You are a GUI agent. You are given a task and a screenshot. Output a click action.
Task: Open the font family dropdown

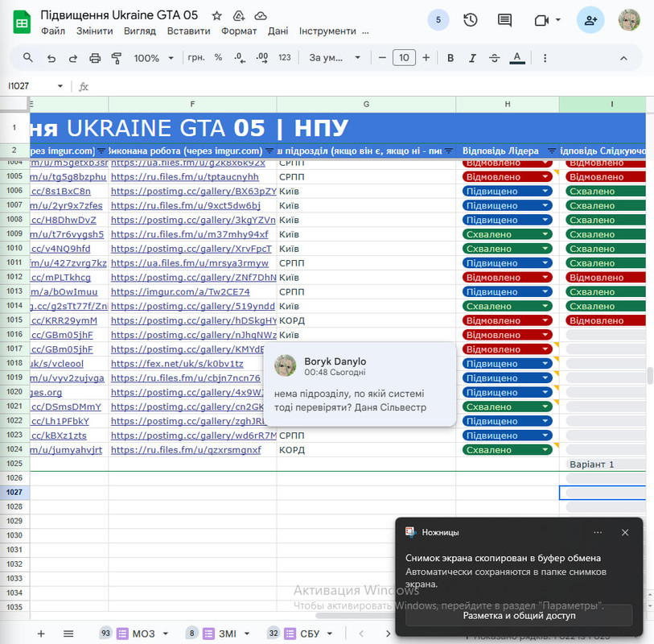coord(335,58)
